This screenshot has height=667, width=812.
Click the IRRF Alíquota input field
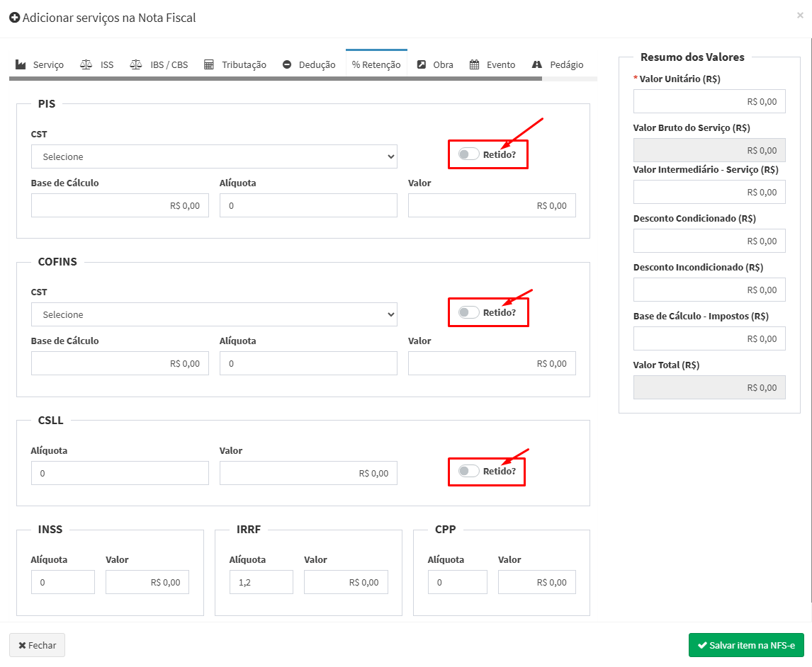tap(261, 582)
